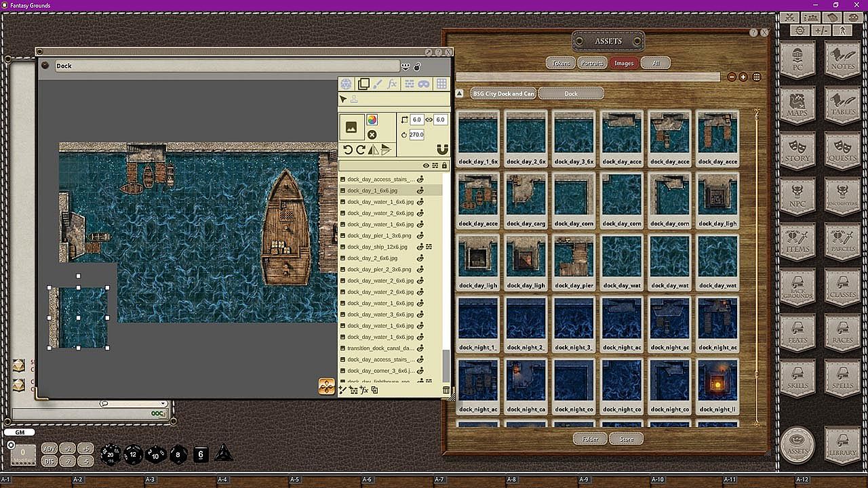Toggle the Dock image sharing icon
Image resolution: width=868 pixels, height=488 pixels.
406,66
